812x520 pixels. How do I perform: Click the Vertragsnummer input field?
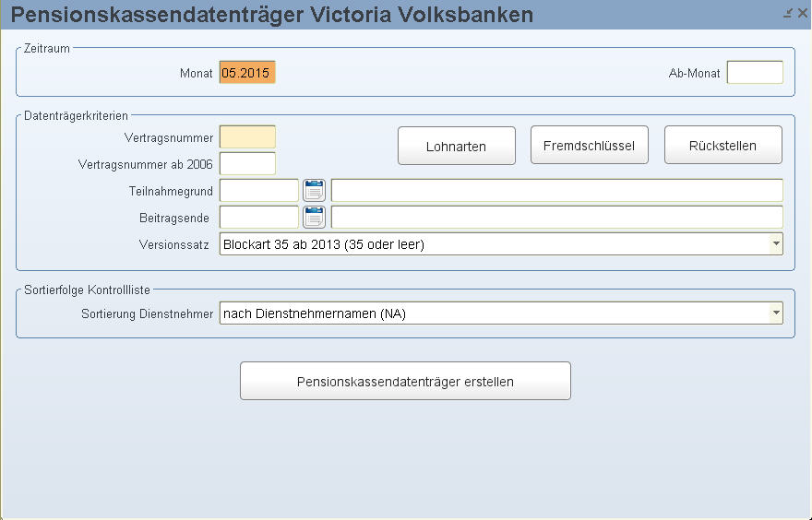[247, 137]
